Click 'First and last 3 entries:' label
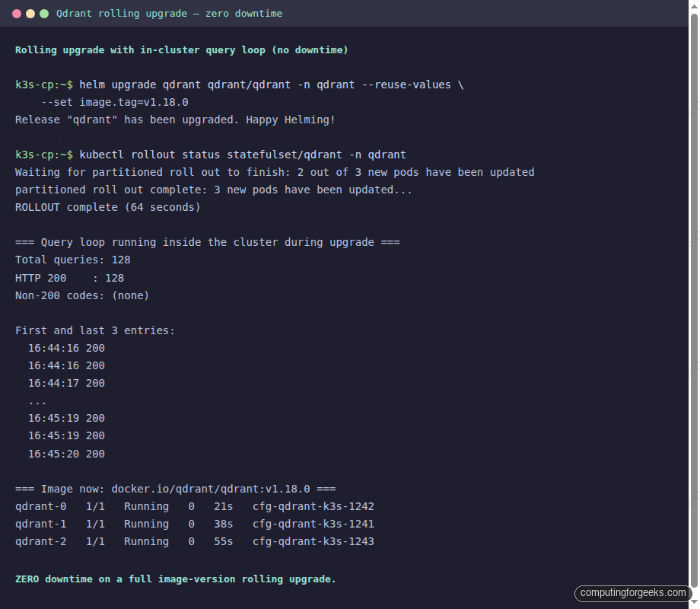 94,330
